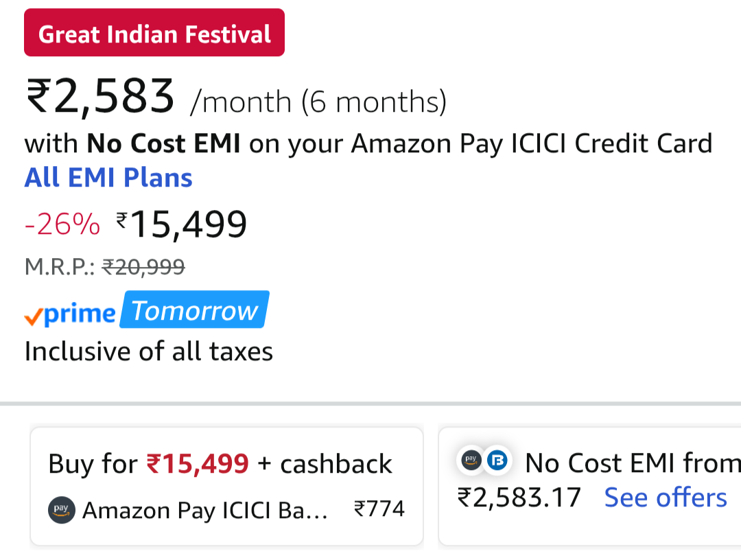Image resolution: width=741 pixels, height=560 pixels.
Task: Tap the Amazon Pay logo beside No Cost EMI
Action: tap(471, 460)
